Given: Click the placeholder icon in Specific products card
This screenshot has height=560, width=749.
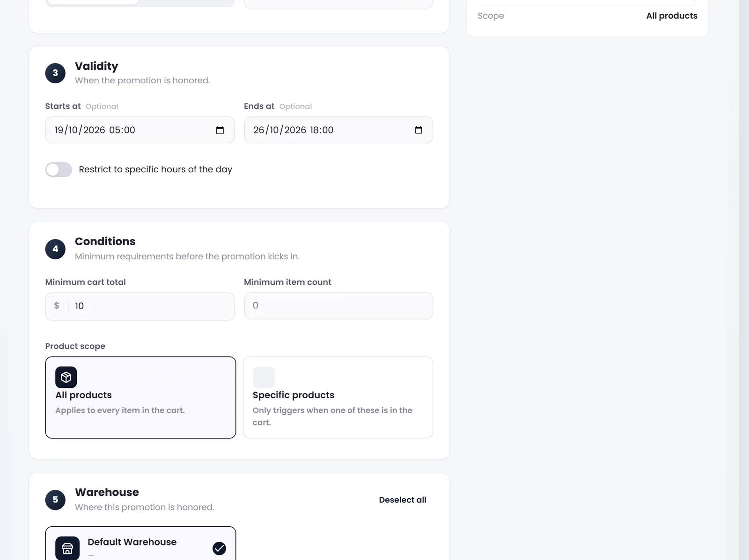Looking at the screenshot, I should [264, 377].
